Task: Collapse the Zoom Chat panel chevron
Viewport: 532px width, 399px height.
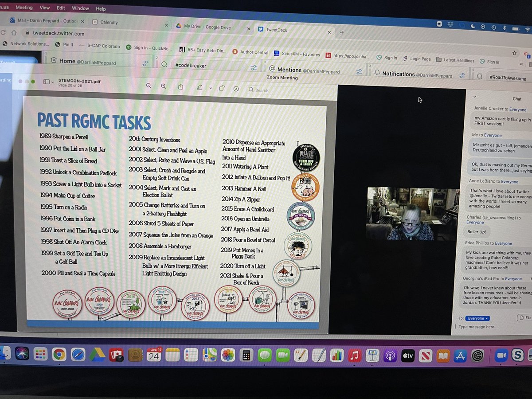Action: point(475,97)
